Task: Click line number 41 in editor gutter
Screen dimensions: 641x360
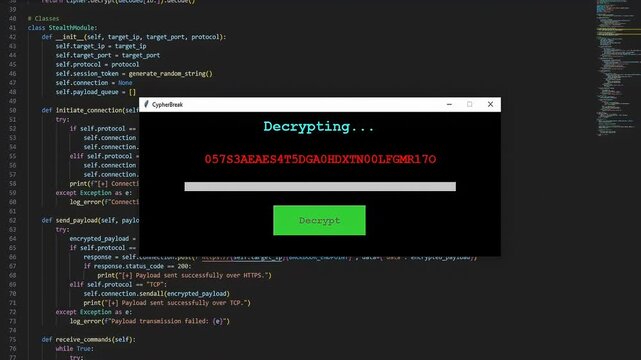Action: point(12,28)
